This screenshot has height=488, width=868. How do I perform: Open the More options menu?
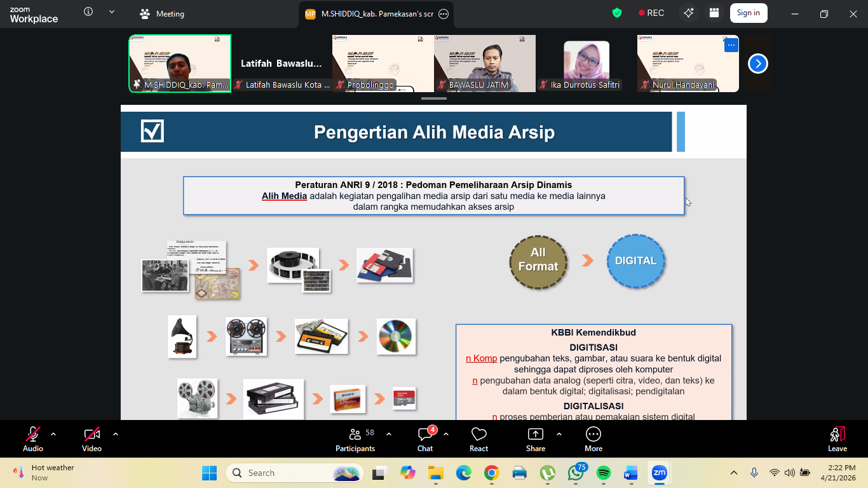click(593, 439)
